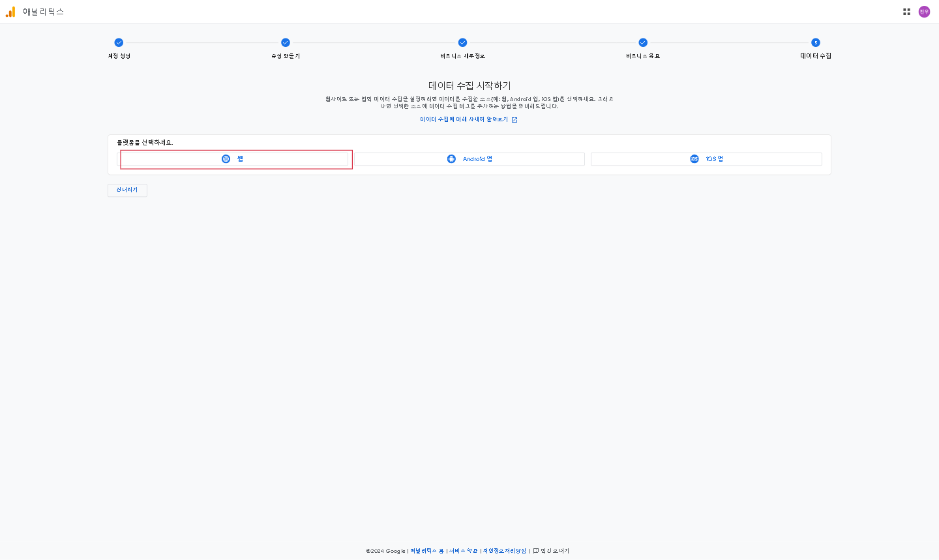Click the 건너뛰기 skip button
Image resolution: width=939 pixels, height=560 pixels.
(127, 190)
